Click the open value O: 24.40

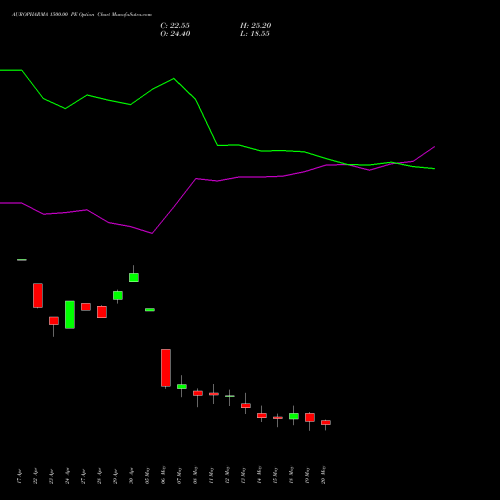coord(175,34)
